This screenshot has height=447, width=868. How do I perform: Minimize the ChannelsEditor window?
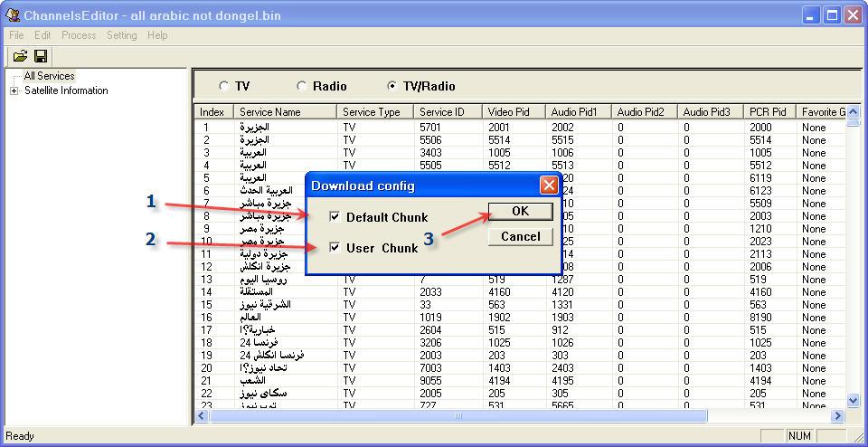[812, 15]
